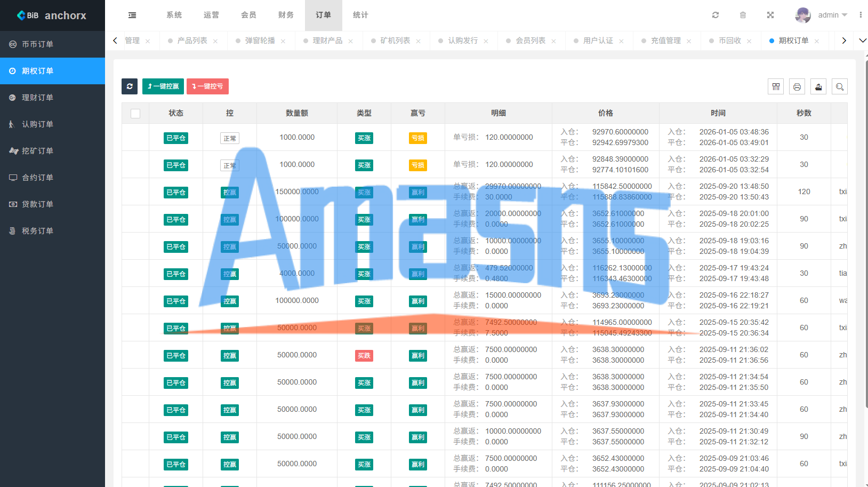The image size is (868, 487).
Task: Tick the select-all checkbox in table header
Action: point(135,114)
